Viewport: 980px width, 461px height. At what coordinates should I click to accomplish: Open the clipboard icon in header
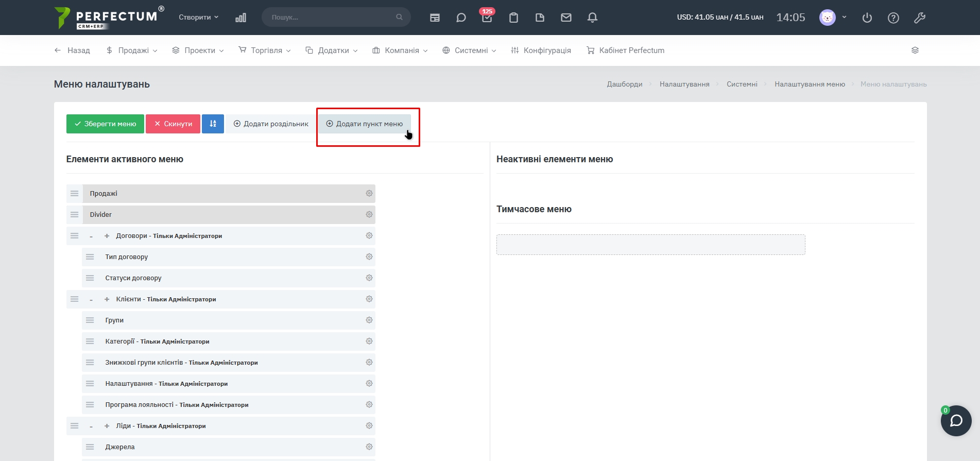pos(513,18)
